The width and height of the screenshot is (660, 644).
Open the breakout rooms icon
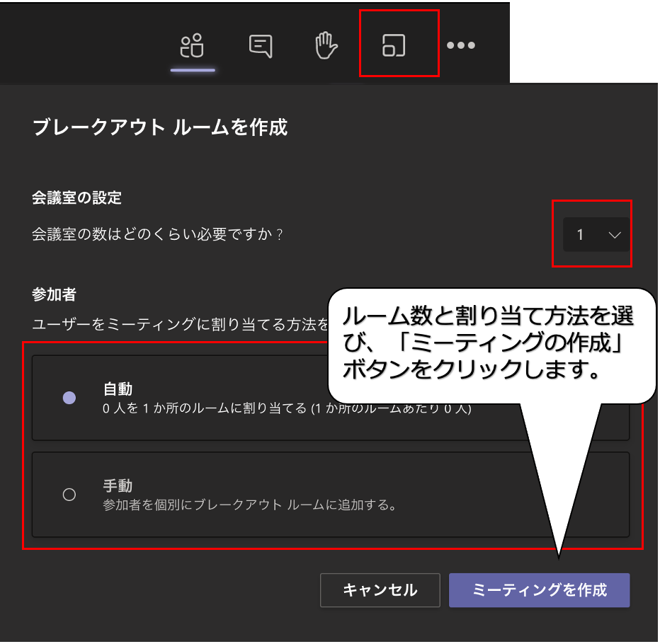(394, 46)
